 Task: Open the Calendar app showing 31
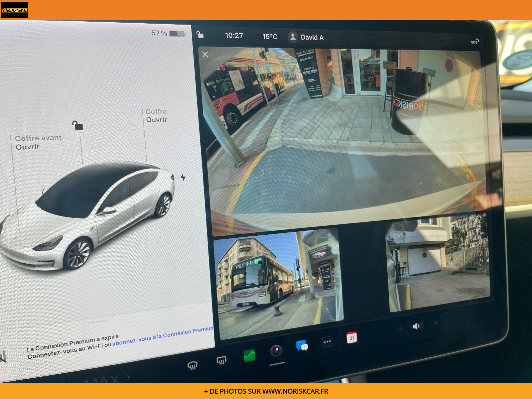(x=351, y=337)
